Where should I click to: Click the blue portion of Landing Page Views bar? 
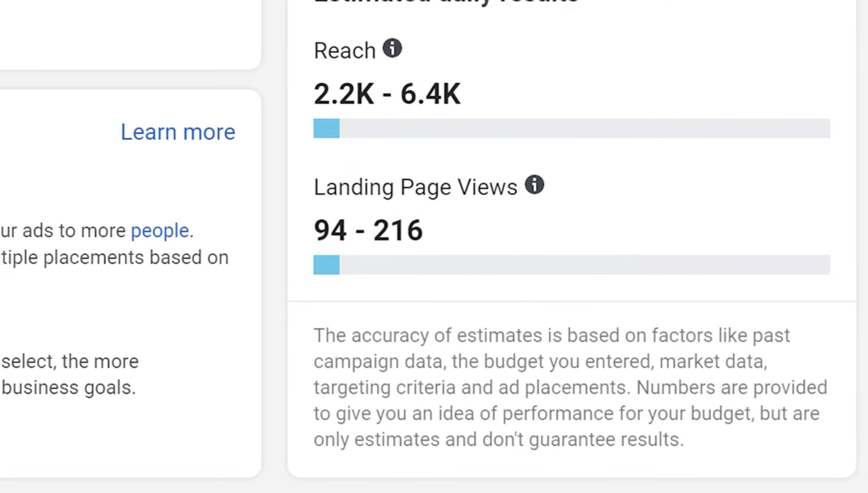point(326,265)
